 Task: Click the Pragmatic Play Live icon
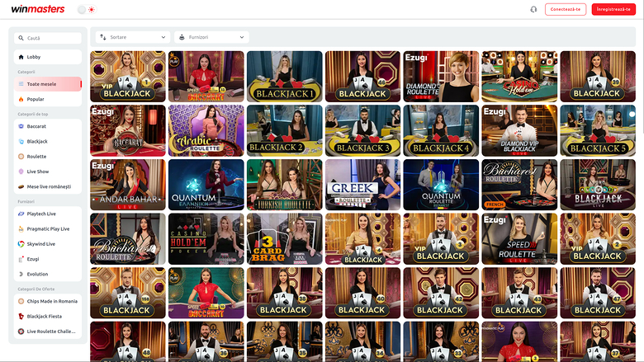[x=21, y=228]
